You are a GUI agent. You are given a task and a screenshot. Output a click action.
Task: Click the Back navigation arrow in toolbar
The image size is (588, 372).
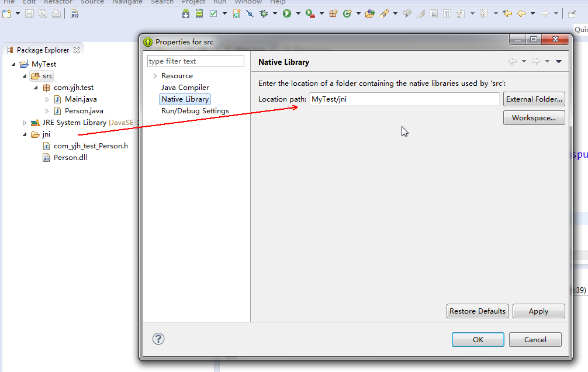click(521, 14)
